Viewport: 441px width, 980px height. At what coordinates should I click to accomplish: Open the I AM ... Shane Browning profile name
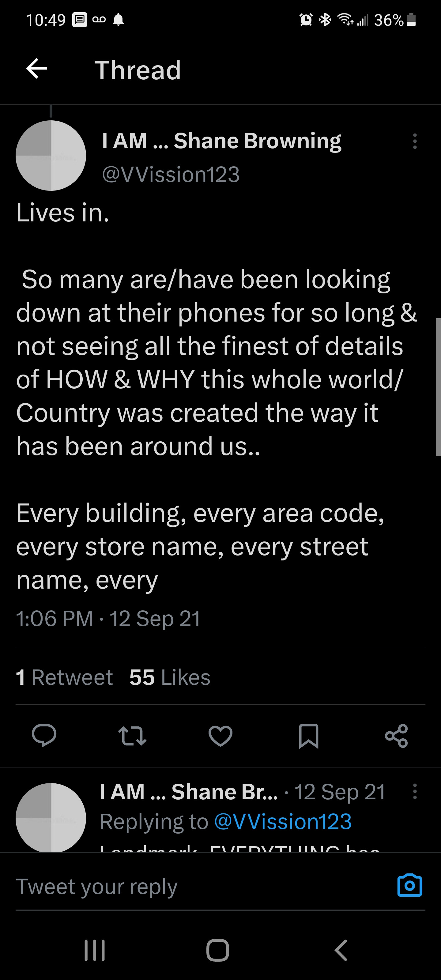coord(221,141)
